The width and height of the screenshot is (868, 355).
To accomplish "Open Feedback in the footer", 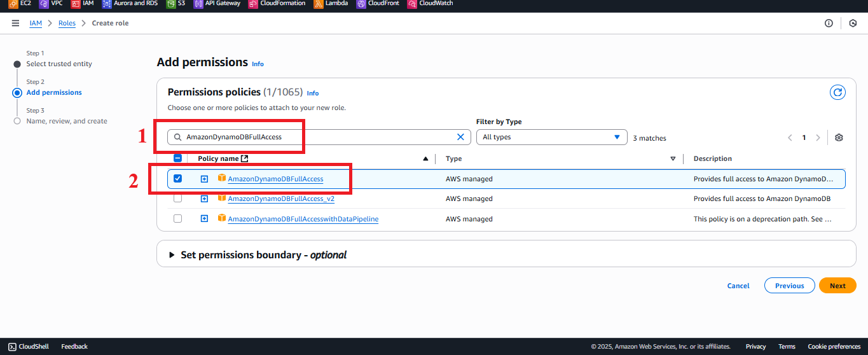I will click(74, 346).
